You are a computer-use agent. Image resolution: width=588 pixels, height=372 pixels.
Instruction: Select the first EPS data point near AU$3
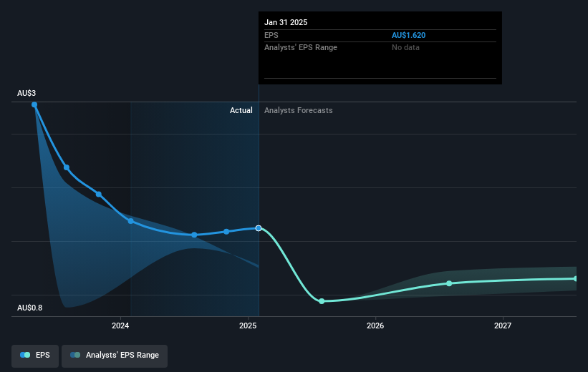(x=34, y=104)
